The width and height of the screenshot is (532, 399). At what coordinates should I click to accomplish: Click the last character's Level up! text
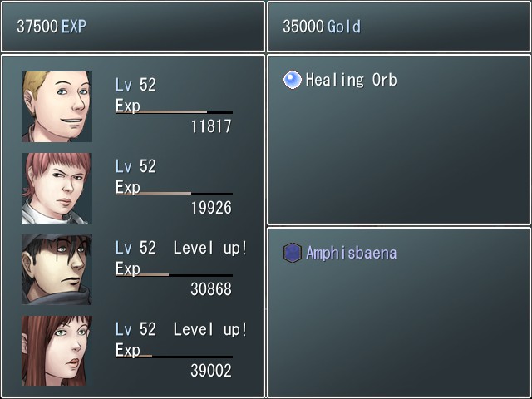tap(210, 329)
